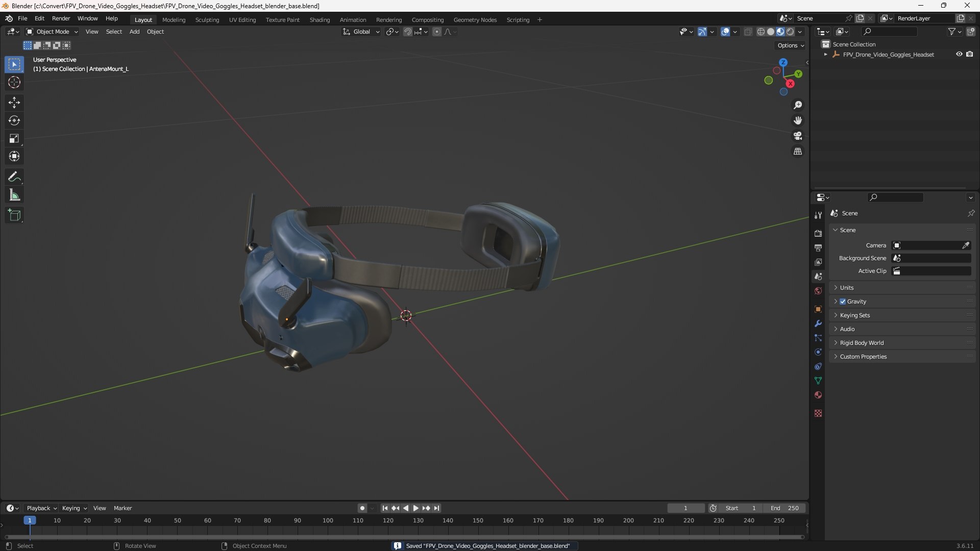This screenshot has height=551, width=980.
Task: Select the Measure tool
Action: (x=14, y=195)
